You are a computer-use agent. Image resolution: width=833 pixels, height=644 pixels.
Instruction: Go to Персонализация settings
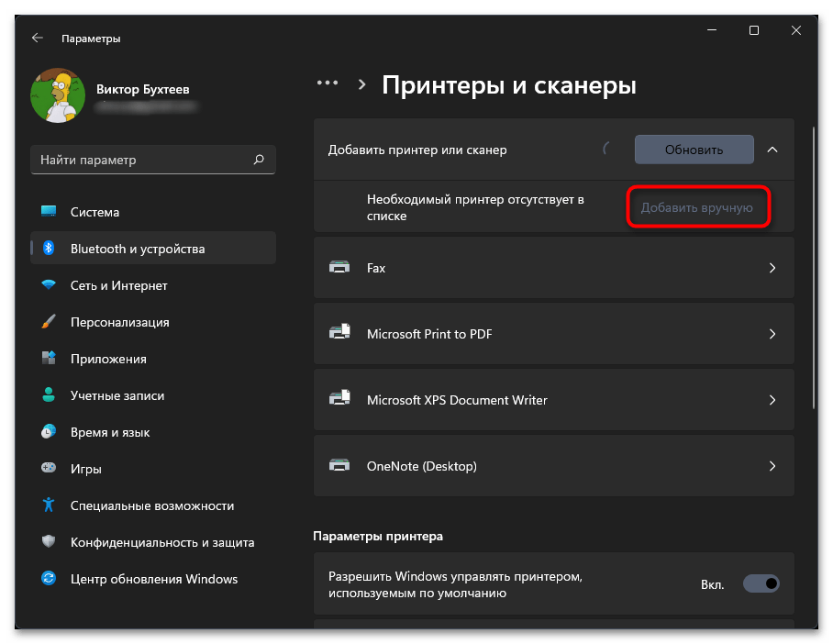153,322
